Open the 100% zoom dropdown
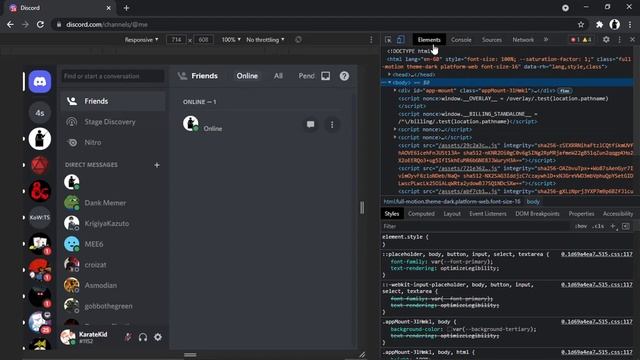The image size is (640, 360). click(231, 40)
